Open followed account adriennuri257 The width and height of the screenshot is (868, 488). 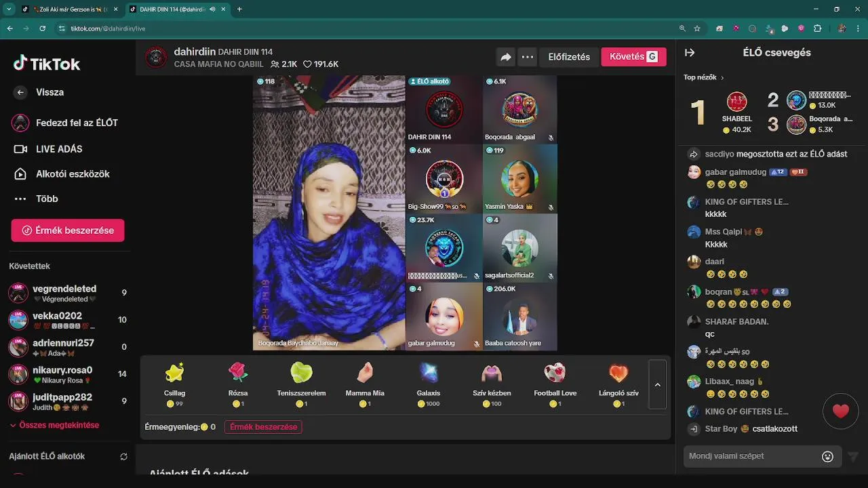click(68, 347)
